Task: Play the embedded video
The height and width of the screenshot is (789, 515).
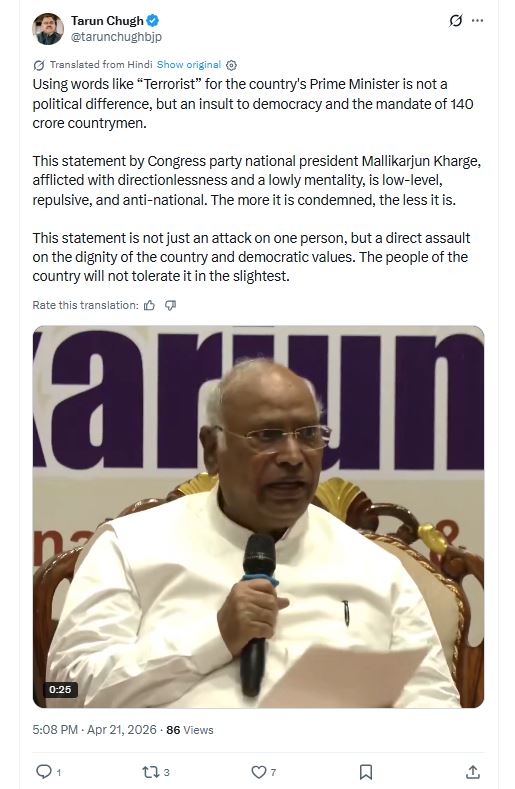Action: [x=258, y=516]
